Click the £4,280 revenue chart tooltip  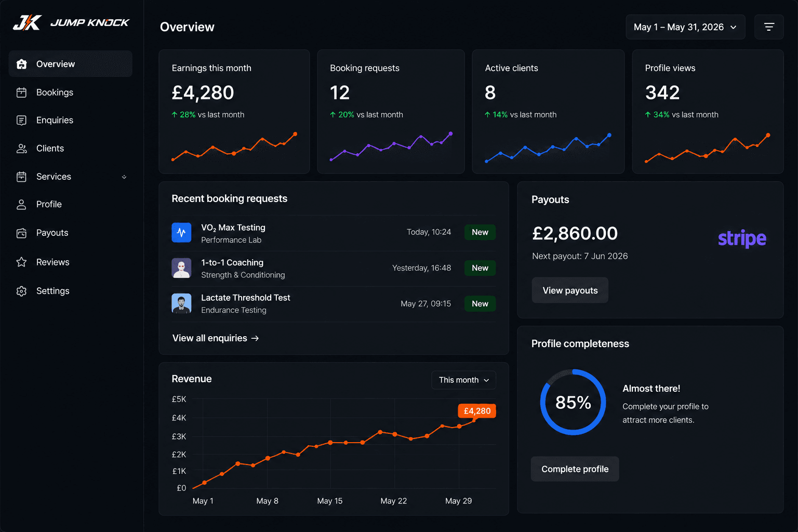(477, 411)
